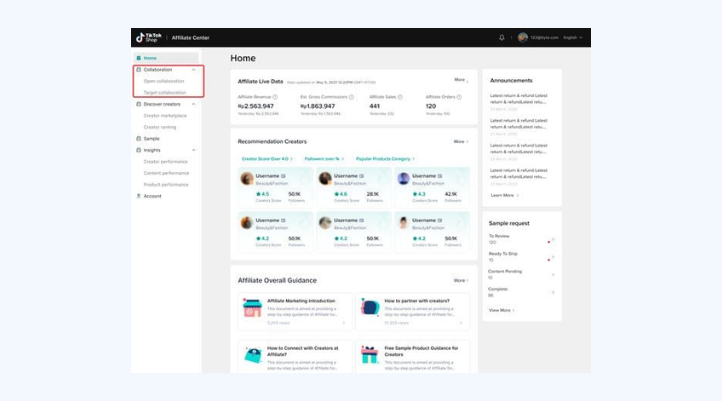This screenshot has width=722, height=401.
Task: Click More in Affiliate Live Data
Action: (x=461, y=79)
